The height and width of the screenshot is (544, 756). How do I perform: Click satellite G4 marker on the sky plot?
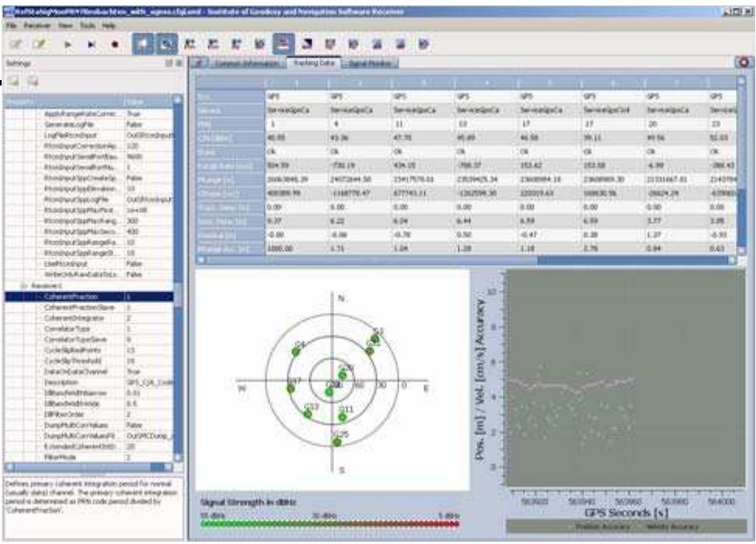click(x=296, y=352)
